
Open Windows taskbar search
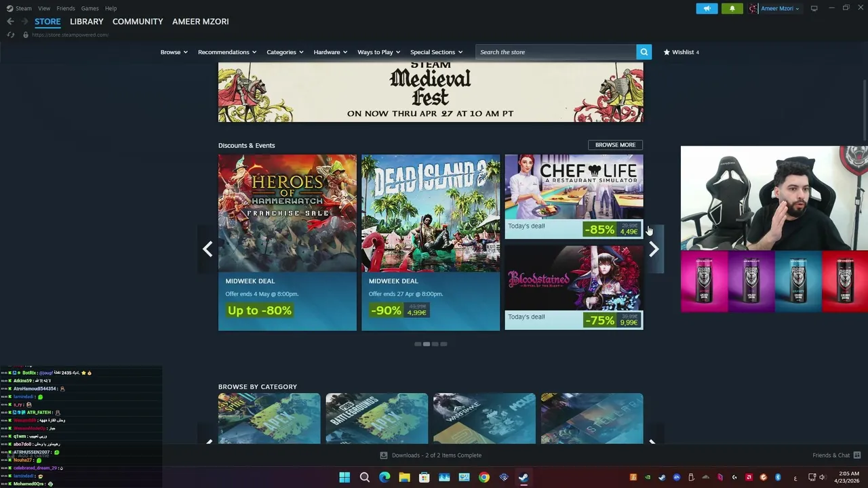pos(364,477)
